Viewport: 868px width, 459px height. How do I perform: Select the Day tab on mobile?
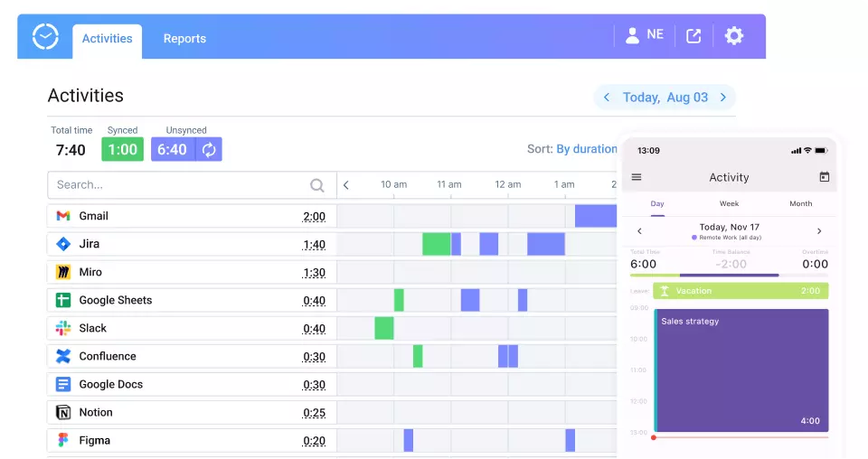[657, 203]
